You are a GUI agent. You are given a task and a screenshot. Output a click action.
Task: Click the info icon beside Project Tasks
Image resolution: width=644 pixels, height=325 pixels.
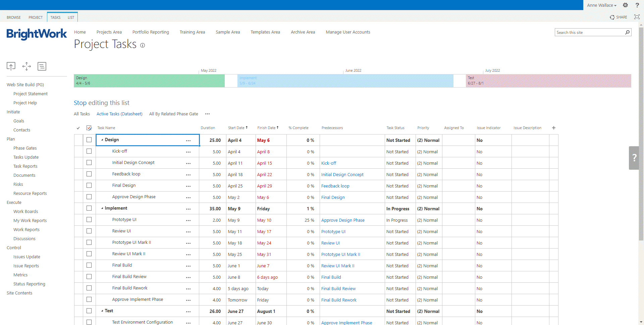point(143,45)
